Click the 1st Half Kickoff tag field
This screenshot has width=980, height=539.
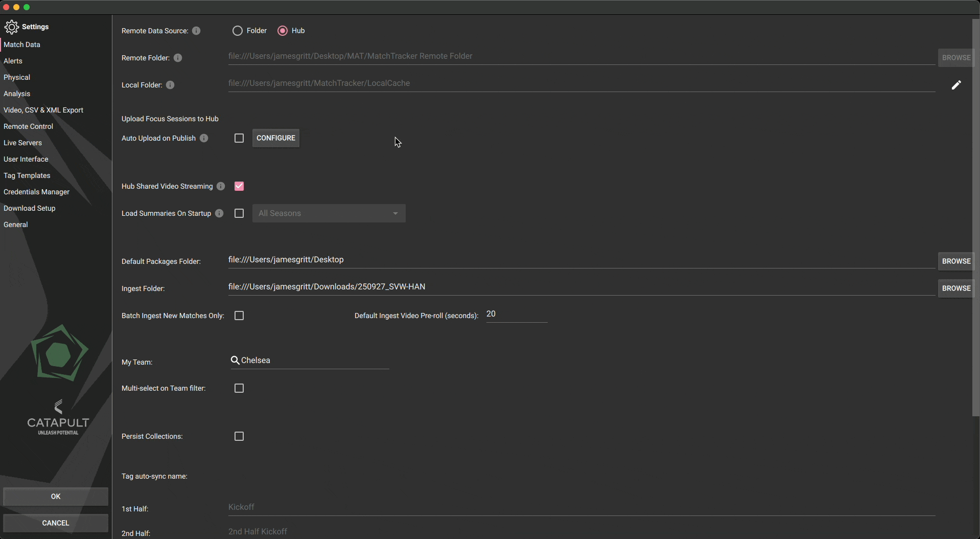pos(581,507)
